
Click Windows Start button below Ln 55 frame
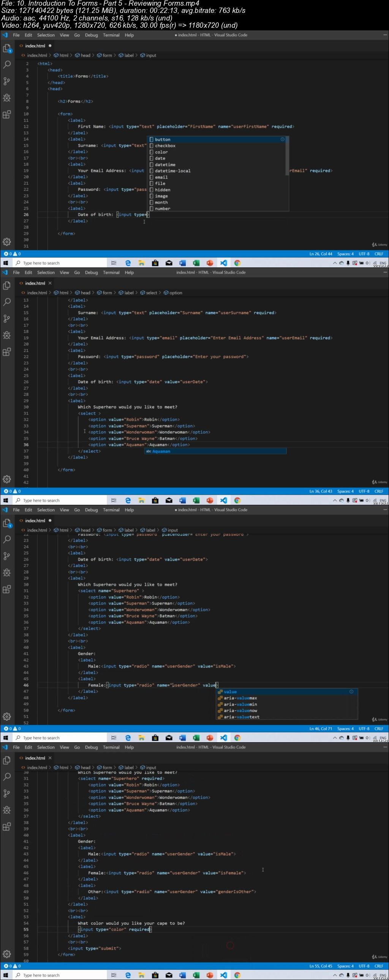(6, 975)
